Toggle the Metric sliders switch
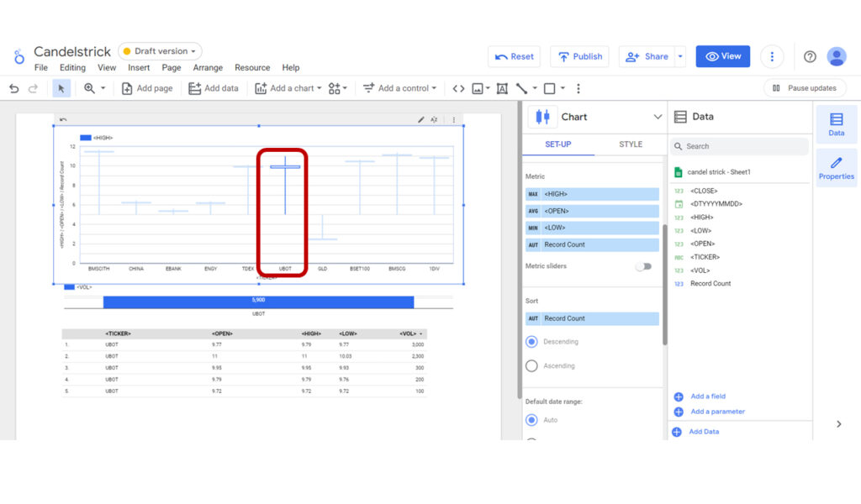 pyautogui.click(x=643, y=266)
